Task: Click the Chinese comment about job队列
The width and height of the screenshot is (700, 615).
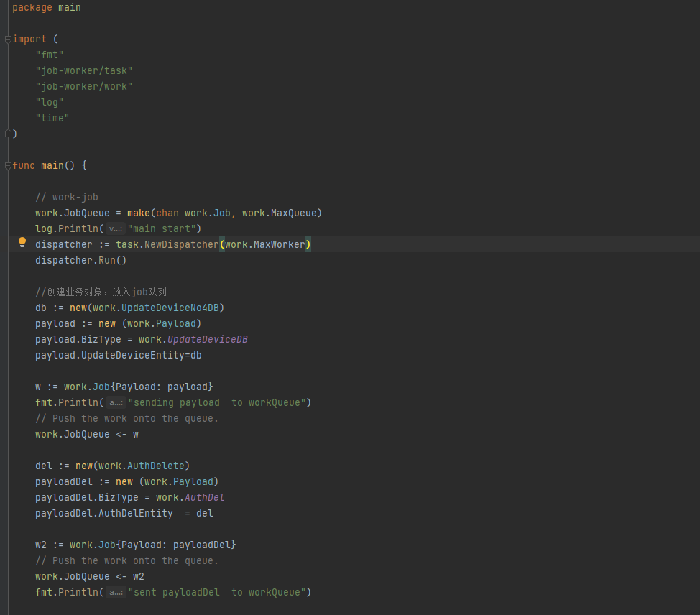Action: [x=101, y=292]
